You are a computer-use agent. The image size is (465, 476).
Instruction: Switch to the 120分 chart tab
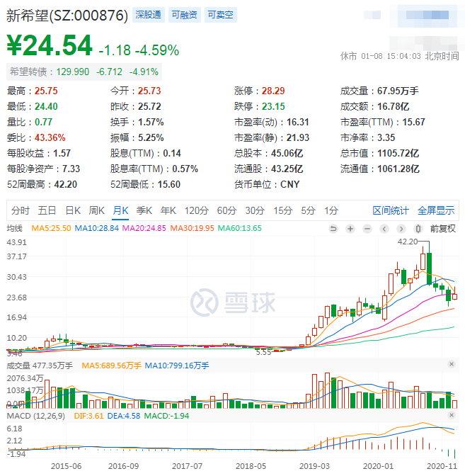point(197,210)
